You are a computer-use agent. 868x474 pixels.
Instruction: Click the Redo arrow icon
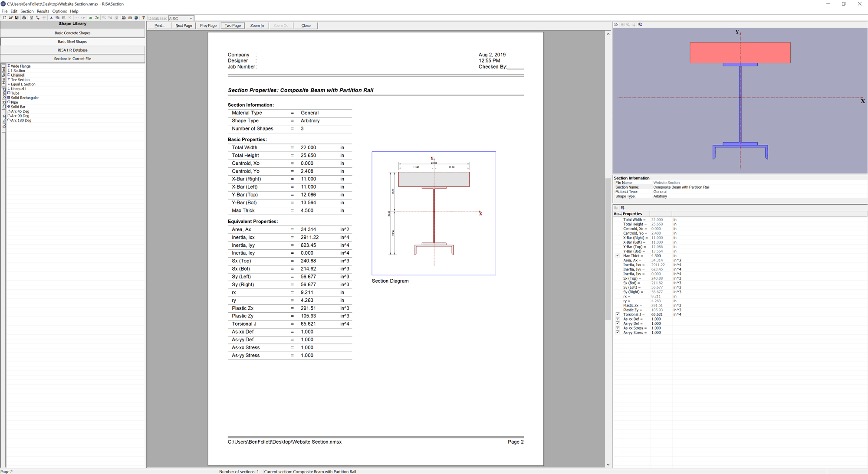coord(83,18)
